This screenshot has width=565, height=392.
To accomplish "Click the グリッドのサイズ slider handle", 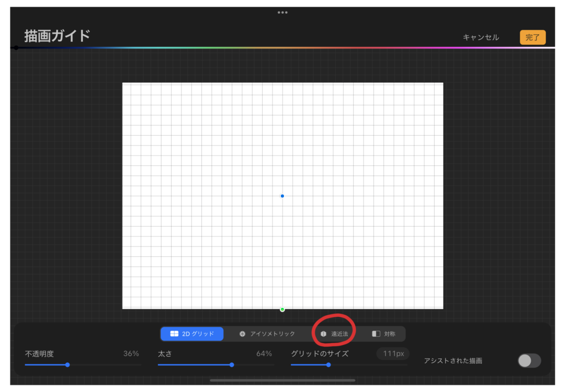I will pyautogui.click(x=328, y=364).
